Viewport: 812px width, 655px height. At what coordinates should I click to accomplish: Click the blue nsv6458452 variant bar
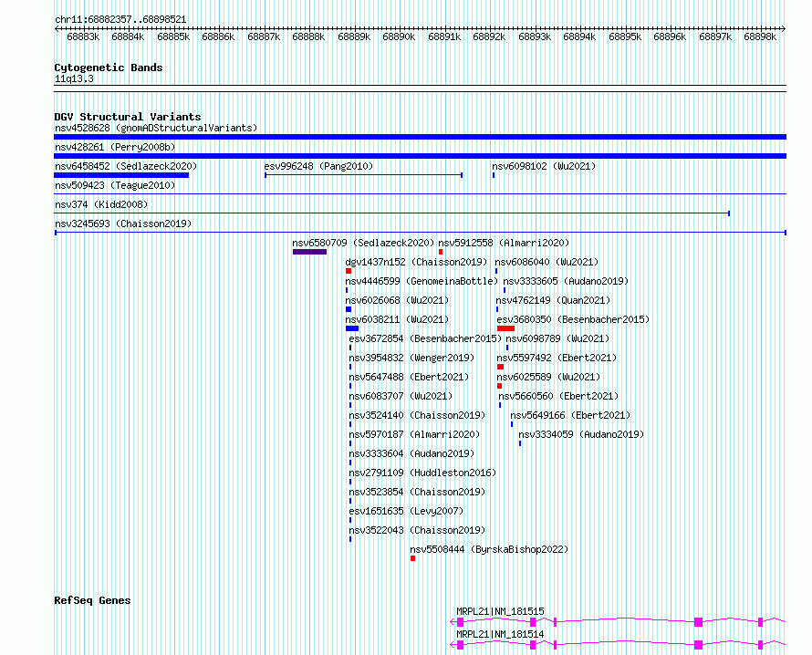pyautogui.click(x=121, y=175)
